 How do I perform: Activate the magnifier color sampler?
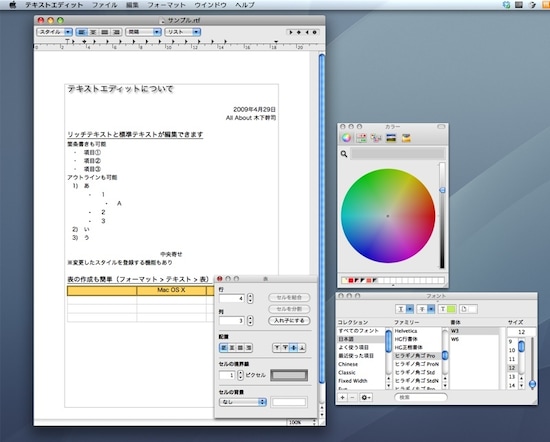click(344, 154)
